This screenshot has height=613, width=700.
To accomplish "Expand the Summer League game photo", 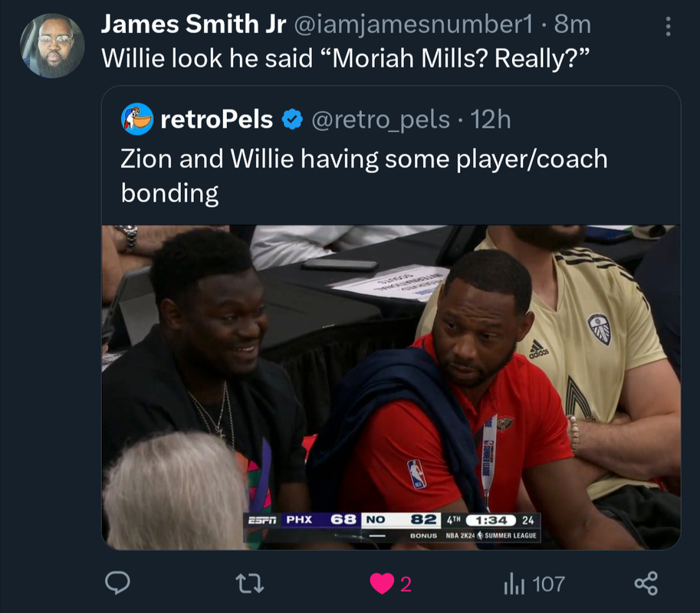I will [x=391, y=387].
